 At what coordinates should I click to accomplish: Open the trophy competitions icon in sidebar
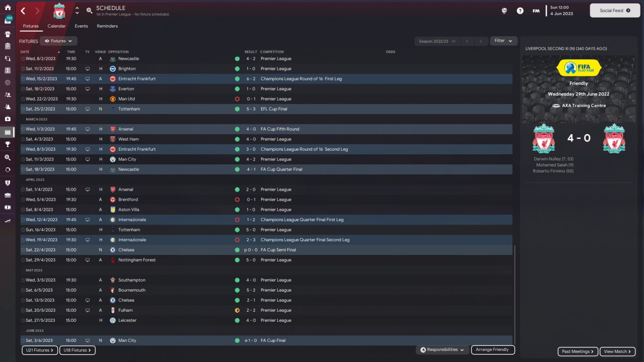pyautogui.click(x=8, y=144)
